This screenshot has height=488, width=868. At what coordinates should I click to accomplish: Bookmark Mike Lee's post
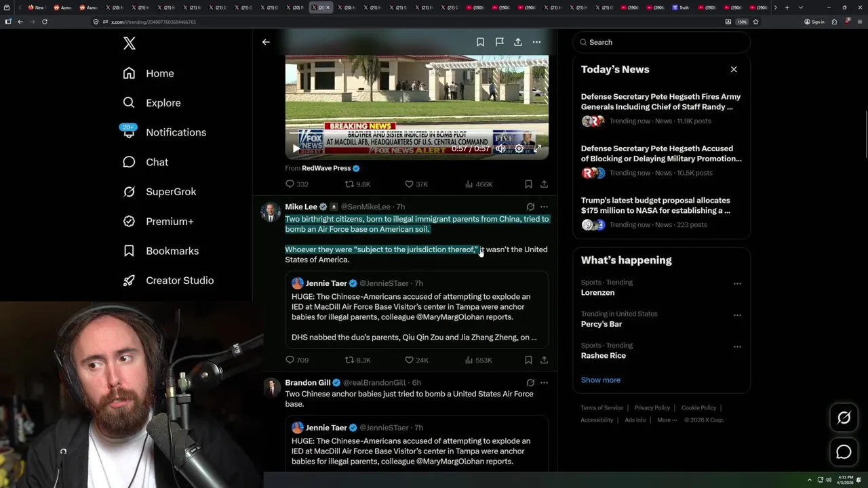click(x=528, y=360)
